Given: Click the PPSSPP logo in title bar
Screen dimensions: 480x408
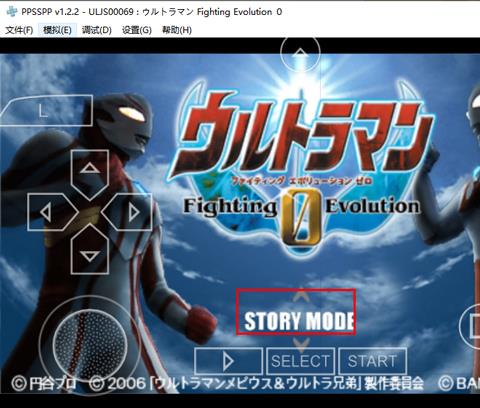Looking at the screenshot, I should [11, 11].
